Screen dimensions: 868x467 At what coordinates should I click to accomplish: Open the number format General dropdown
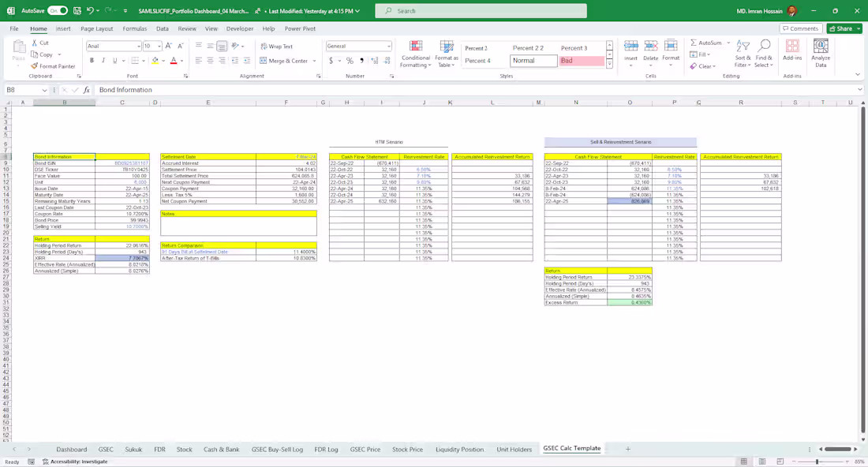click(388, 46)
